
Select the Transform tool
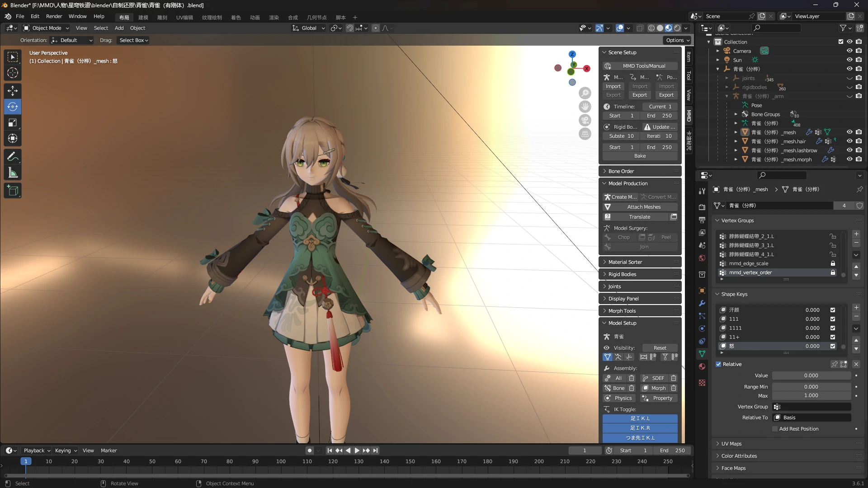[13, 138]
